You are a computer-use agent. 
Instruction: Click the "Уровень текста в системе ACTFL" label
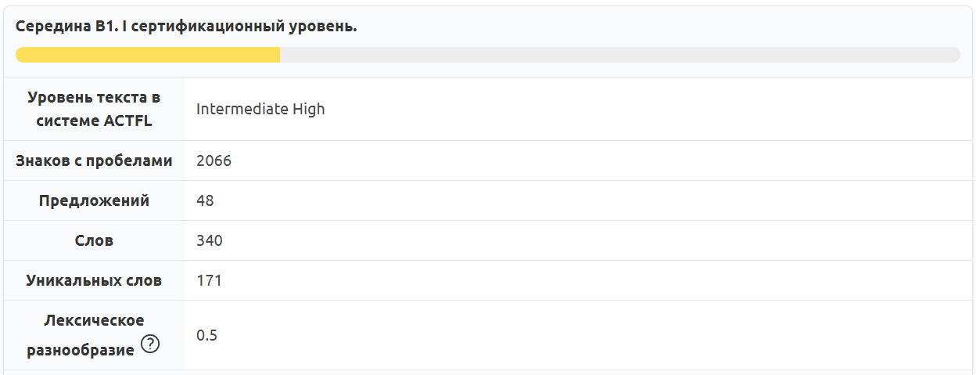pos(94,109)
